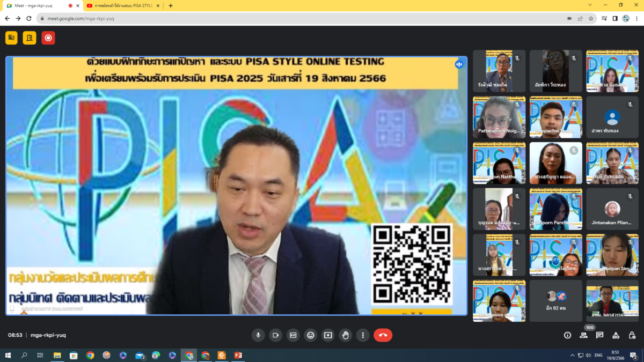The width and height of the screenshot is (644, 362).
Task: Bookmark this page with the star icon
Action: click(591, 18)
